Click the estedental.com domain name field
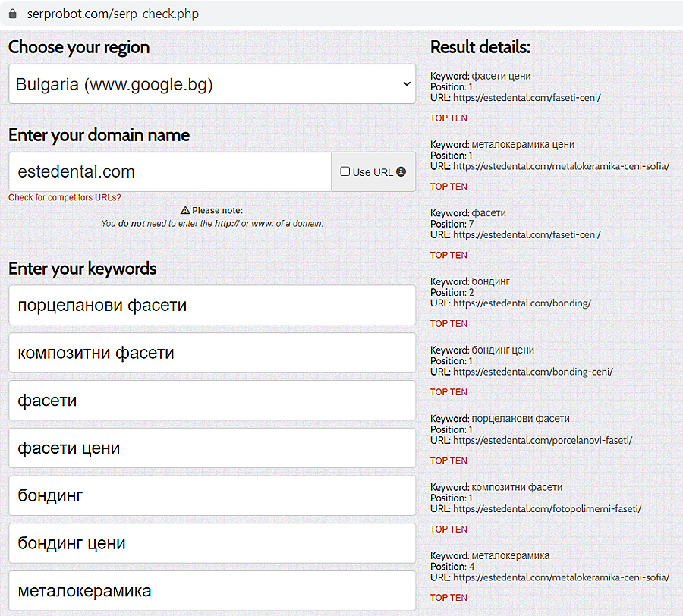Image resolution: width=683 pixels, height=616 pixels. pyautogui.click(x=170, y=172)
